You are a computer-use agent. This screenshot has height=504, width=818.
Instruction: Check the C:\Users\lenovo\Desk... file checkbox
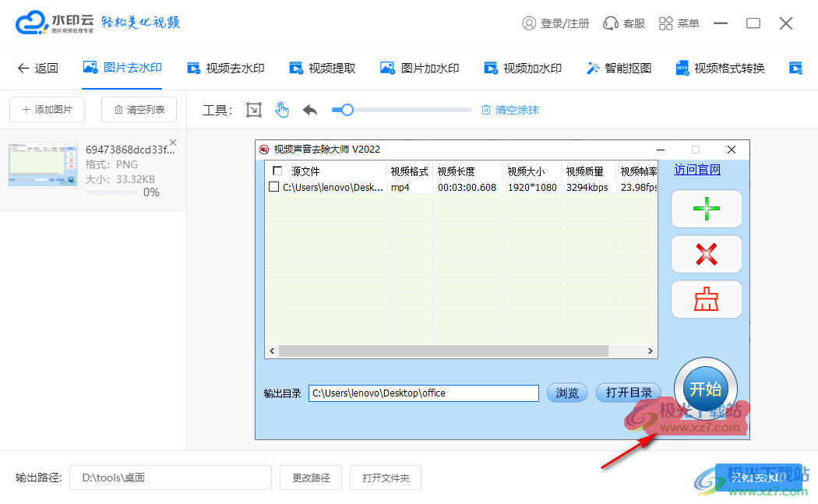coord(274,187)
